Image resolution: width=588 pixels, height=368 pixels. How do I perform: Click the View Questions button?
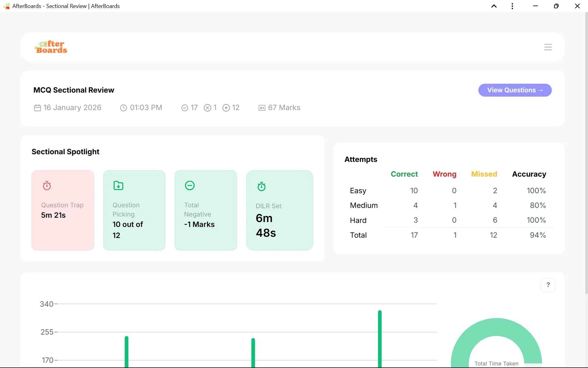(x=515, y=90)
